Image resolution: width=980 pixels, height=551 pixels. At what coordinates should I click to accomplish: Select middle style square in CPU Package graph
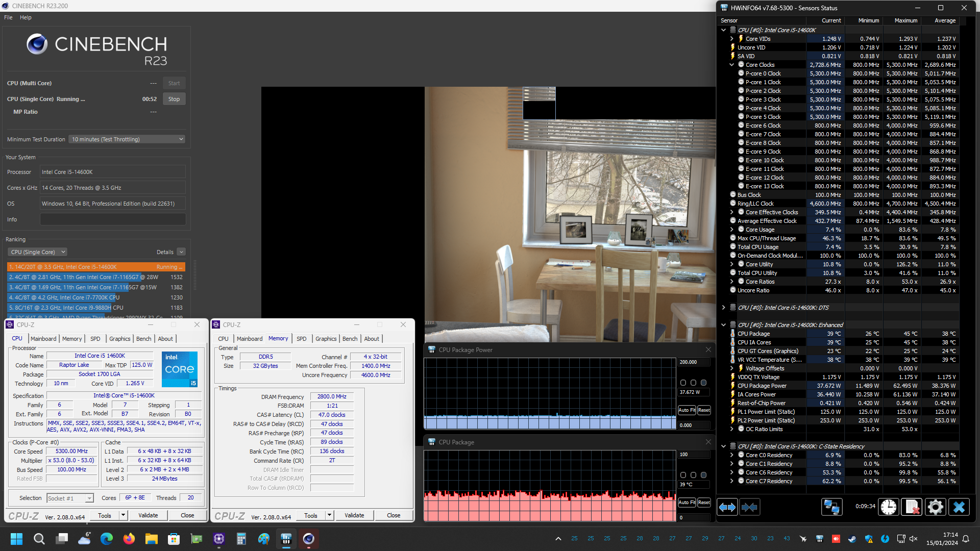(x=693, y=475)
